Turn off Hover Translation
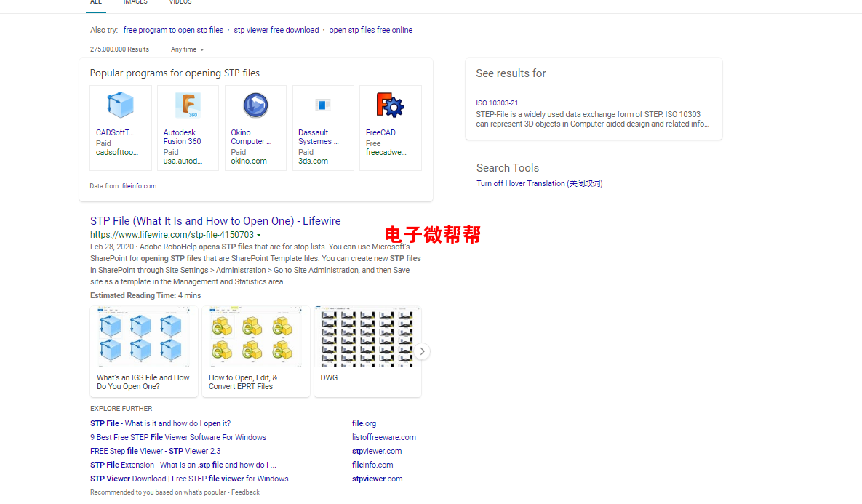 539,183
